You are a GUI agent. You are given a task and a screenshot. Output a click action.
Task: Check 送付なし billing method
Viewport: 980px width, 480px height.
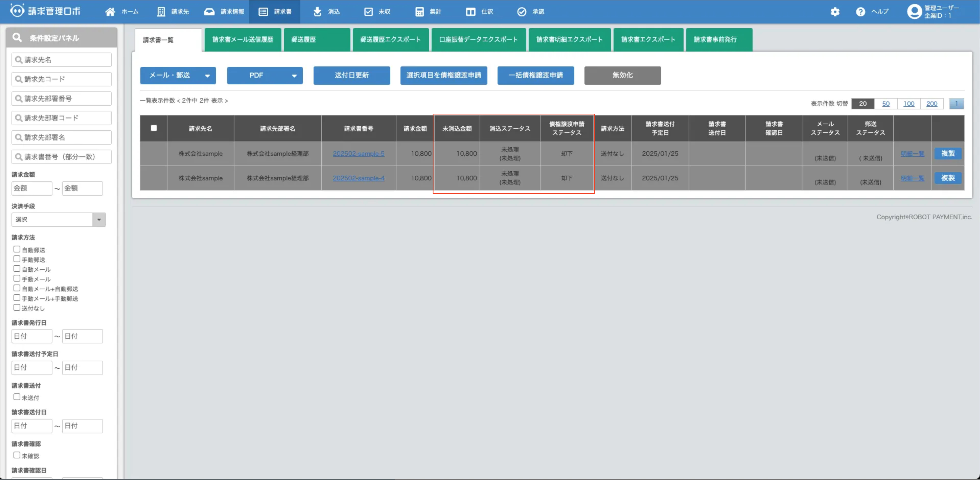point(17,307)
